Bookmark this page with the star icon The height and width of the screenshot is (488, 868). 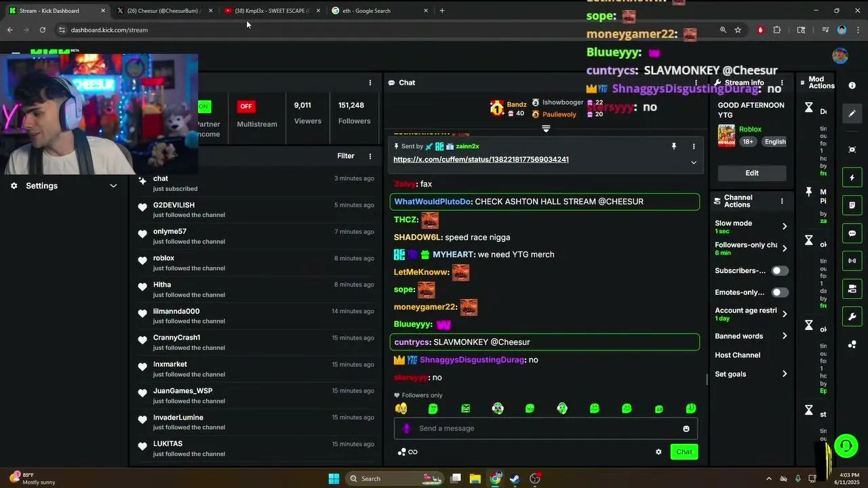pos(738,30)
